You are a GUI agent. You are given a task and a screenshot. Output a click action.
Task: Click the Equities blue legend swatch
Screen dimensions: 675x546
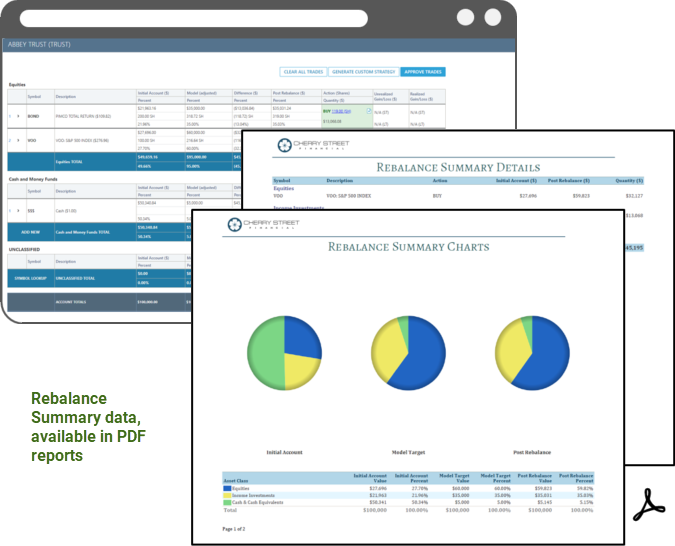click(x=227, y=489)
